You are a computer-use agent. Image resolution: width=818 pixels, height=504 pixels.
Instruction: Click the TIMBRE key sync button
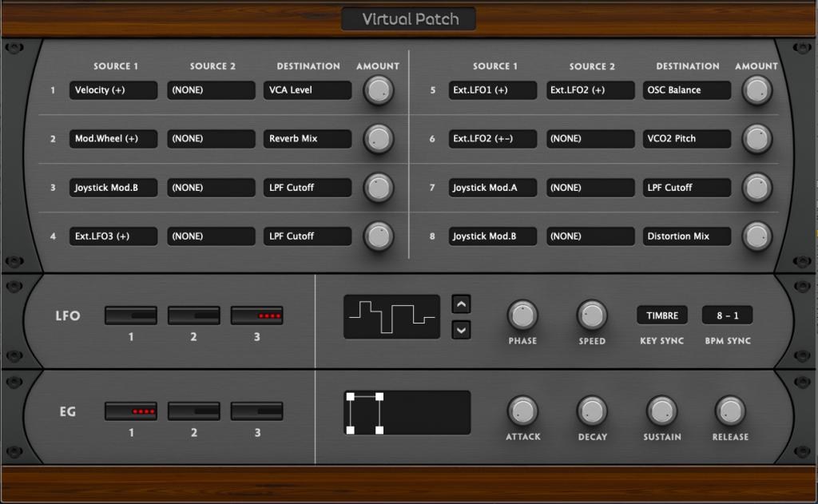(661, 315)
